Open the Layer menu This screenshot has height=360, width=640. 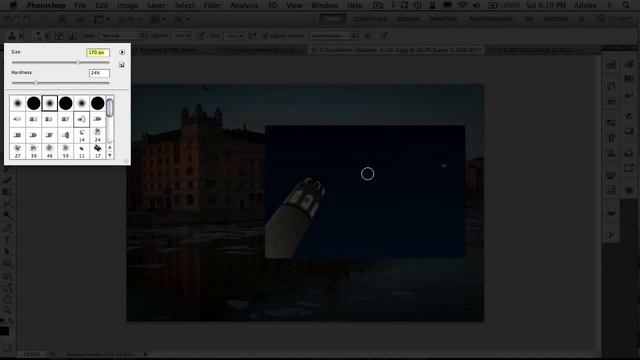click(x=156, y=5)
